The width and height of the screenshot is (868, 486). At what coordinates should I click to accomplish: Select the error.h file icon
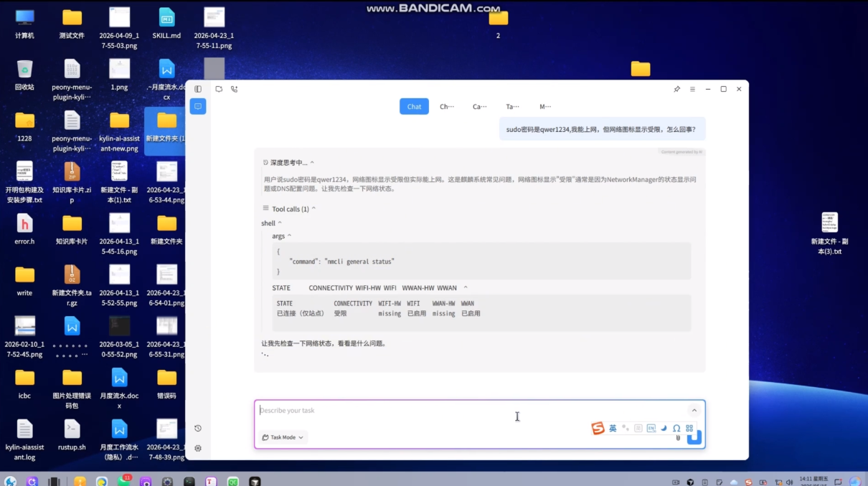[24, 229]
